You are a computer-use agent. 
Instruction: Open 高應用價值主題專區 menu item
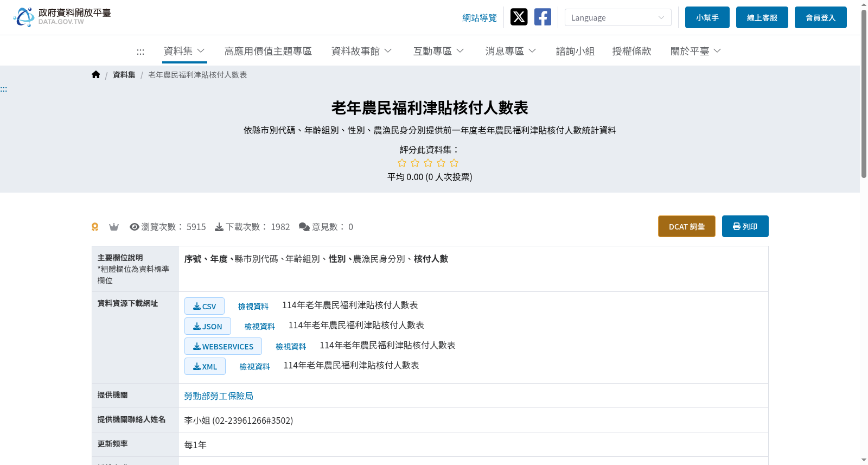tap(268, 51)
